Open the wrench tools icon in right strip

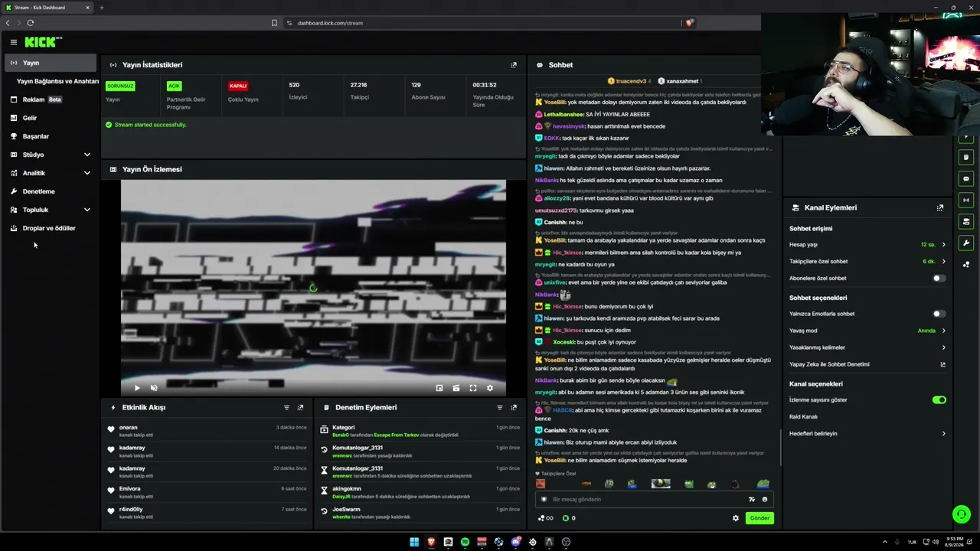tap(966, 243)
